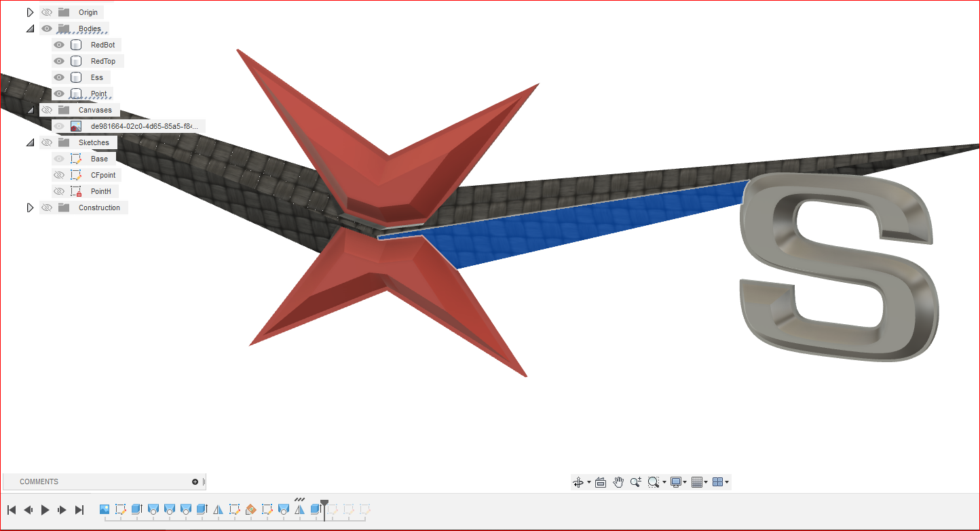Collapse the Bodies folder

coord(30,28)
